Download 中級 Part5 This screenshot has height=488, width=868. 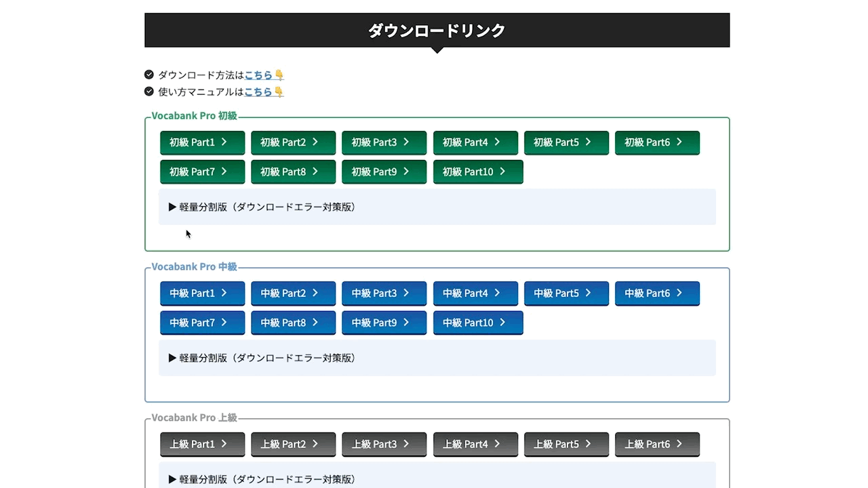tap(566, 293)
